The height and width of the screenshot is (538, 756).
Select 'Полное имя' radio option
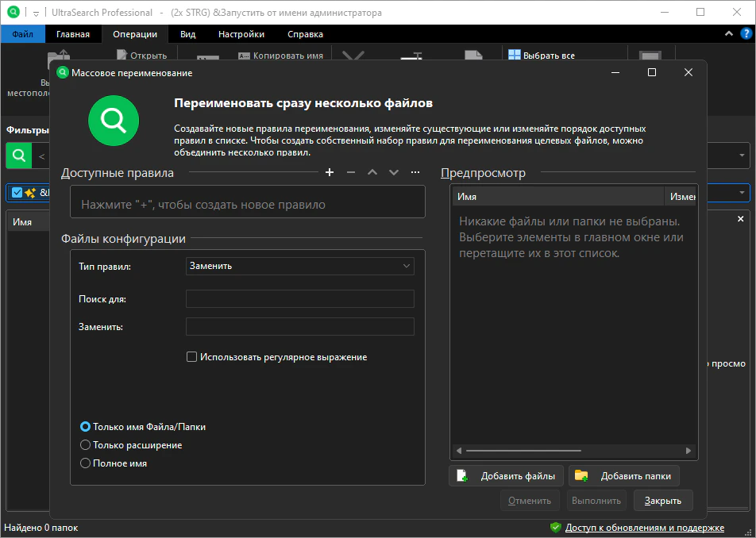86,463
